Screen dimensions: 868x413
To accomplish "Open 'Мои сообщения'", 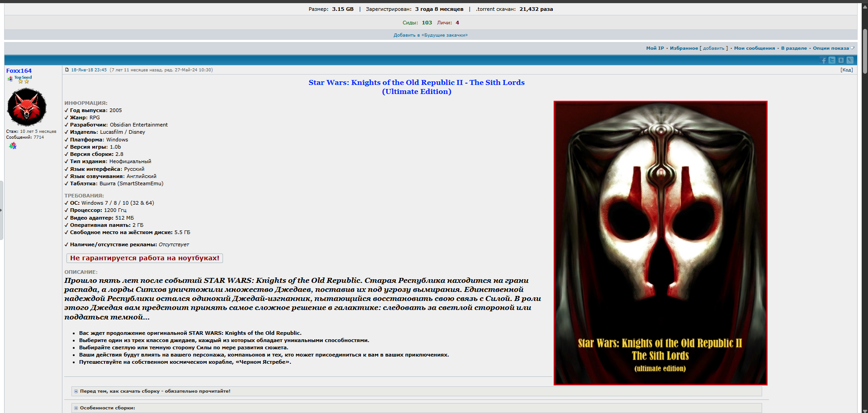I will click(x=754, y=48).
